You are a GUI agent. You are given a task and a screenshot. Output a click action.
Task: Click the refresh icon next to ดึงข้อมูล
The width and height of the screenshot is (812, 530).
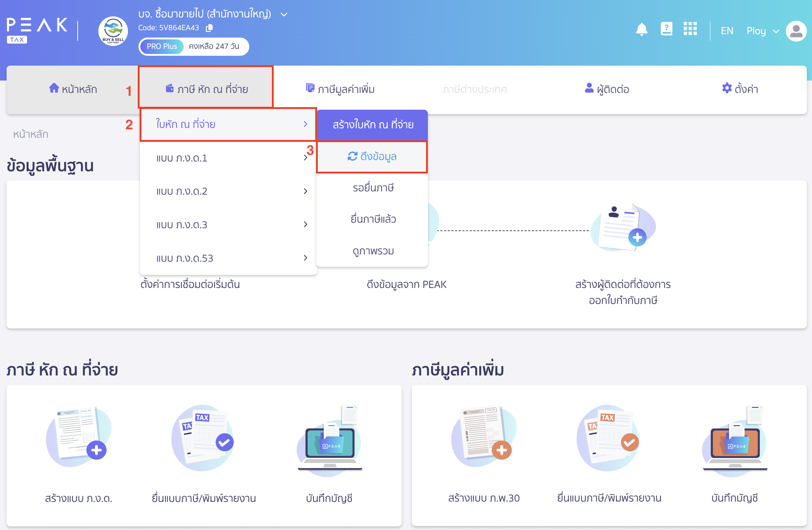pos(352,156)
